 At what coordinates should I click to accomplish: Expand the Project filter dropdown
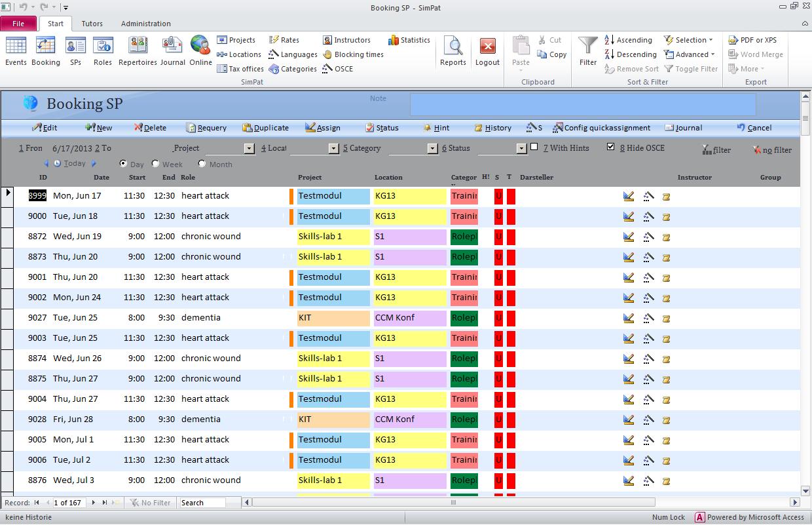tap(249, 149)
